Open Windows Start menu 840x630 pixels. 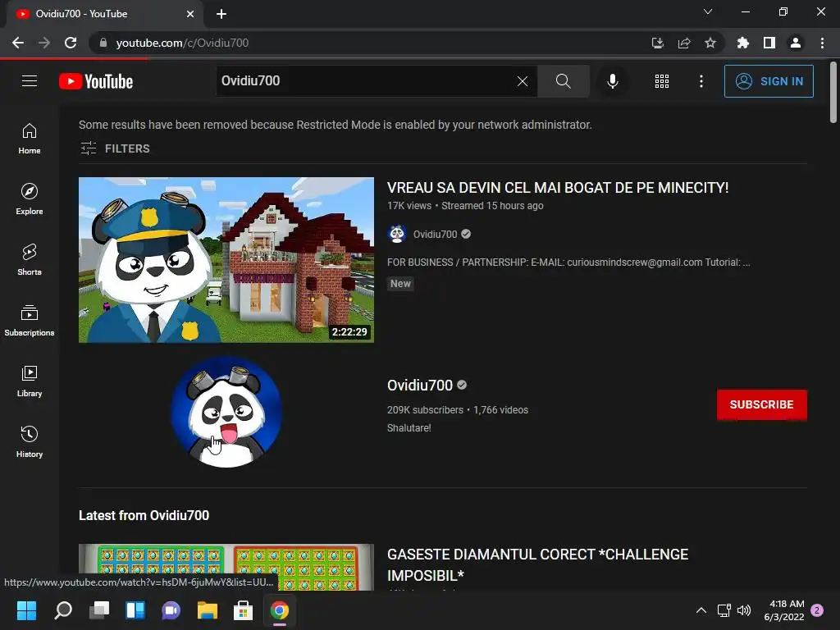[x=26, y=610]
